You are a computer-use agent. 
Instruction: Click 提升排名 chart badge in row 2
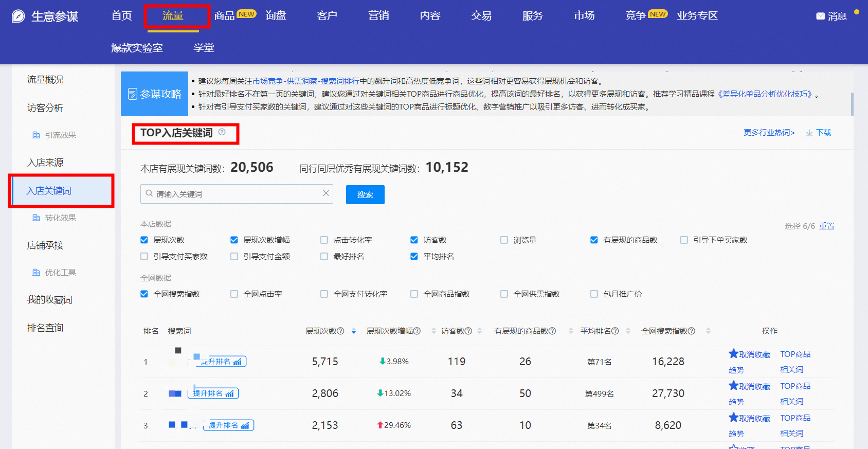pos(214,393)
